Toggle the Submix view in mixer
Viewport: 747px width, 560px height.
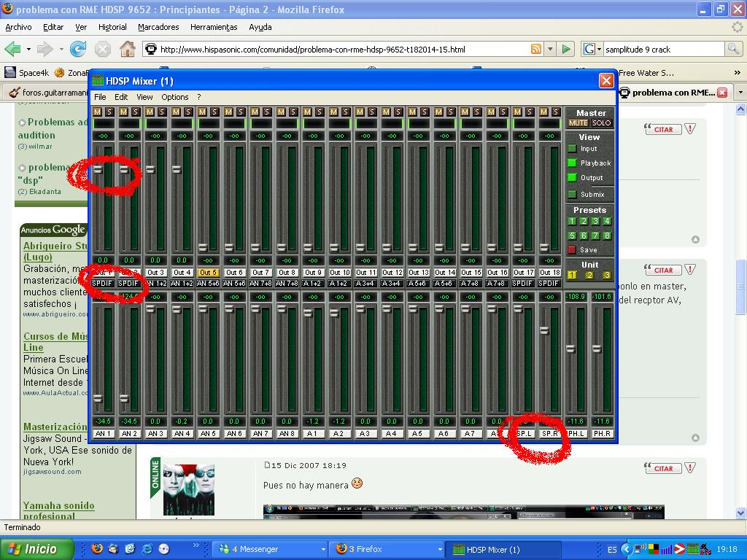572,194
